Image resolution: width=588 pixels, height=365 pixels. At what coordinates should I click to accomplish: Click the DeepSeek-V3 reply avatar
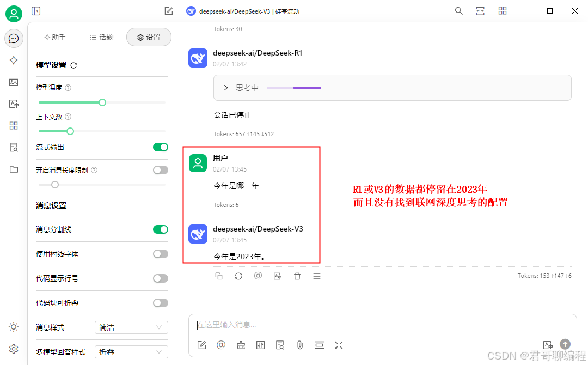(198, 234)
